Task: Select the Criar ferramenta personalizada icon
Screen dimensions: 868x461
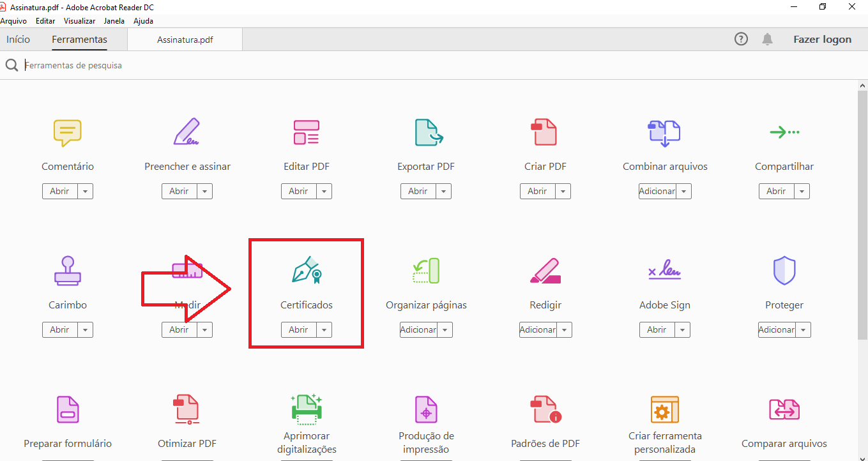Action: (664, 410)
